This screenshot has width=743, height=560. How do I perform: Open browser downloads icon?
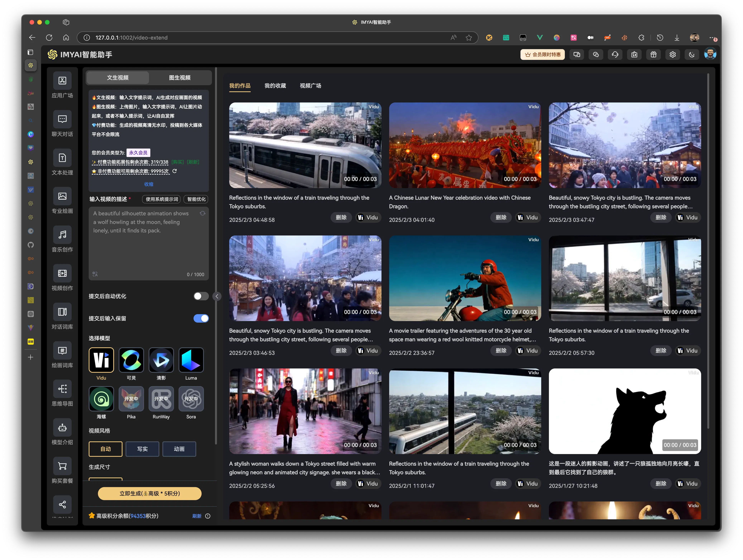pos(677,38)
